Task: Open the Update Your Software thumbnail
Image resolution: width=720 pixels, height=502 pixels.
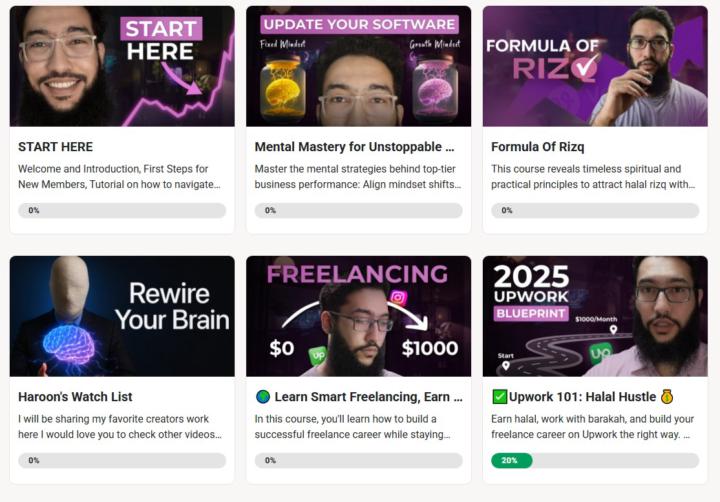Action: click(359, 66)
